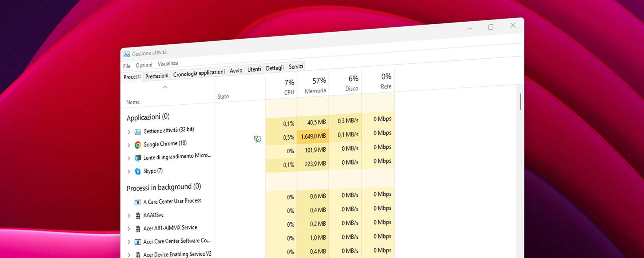Click the 0,5% CPU cell

[281, 138]
